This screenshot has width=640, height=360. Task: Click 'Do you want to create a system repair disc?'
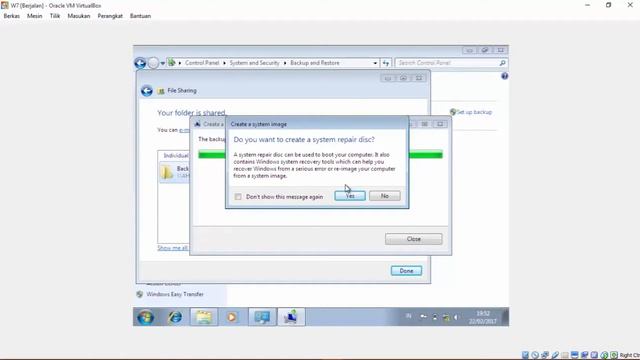[304, 140]
